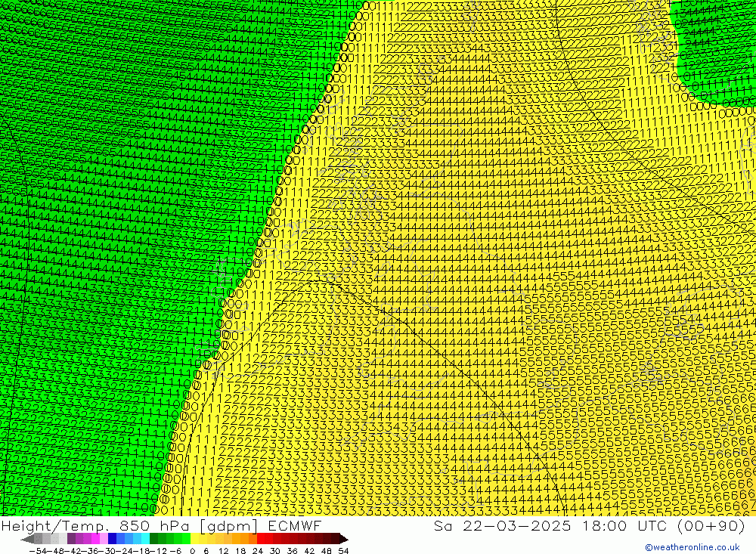Click the 'Height/Temp. 850 hPa [gdpm] ECMWF' title
The height and width of the screenshot is (554, 756).
pyautogui.click(x=161, y=525)
